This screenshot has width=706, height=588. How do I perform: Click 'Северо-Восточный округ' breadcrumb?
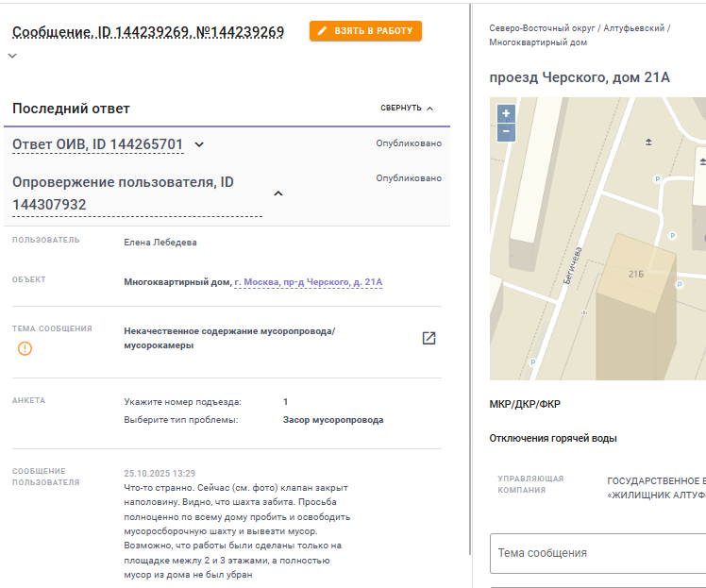[x=542, y=28]
